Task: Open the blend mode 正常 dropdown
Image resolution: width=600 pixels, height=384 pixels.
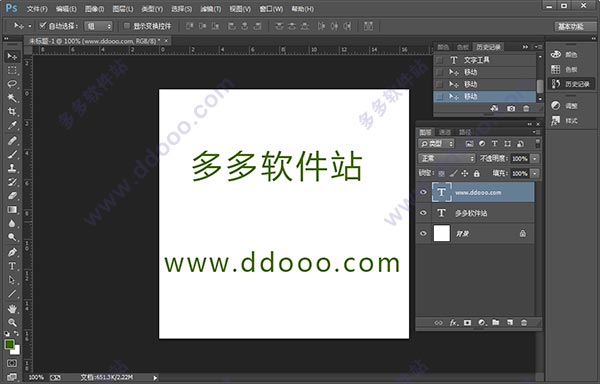Action: pos(447,158)
